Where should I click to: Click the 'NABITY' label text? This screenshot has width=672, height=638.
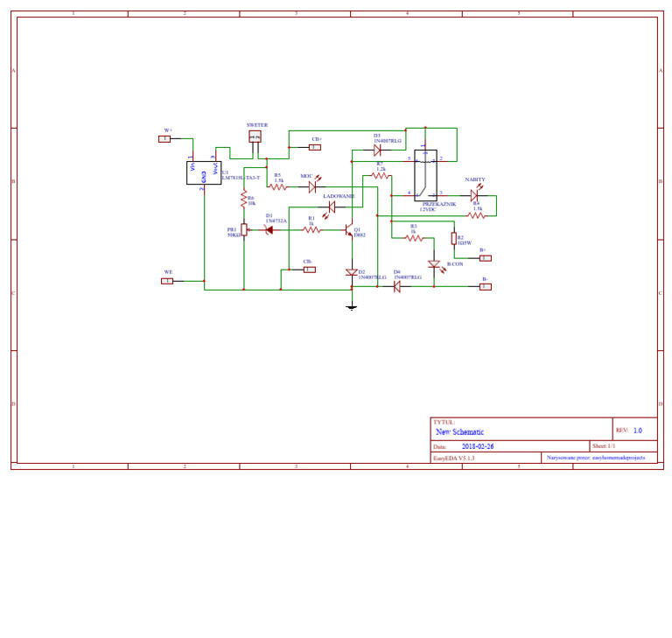[x=475, y=179]
